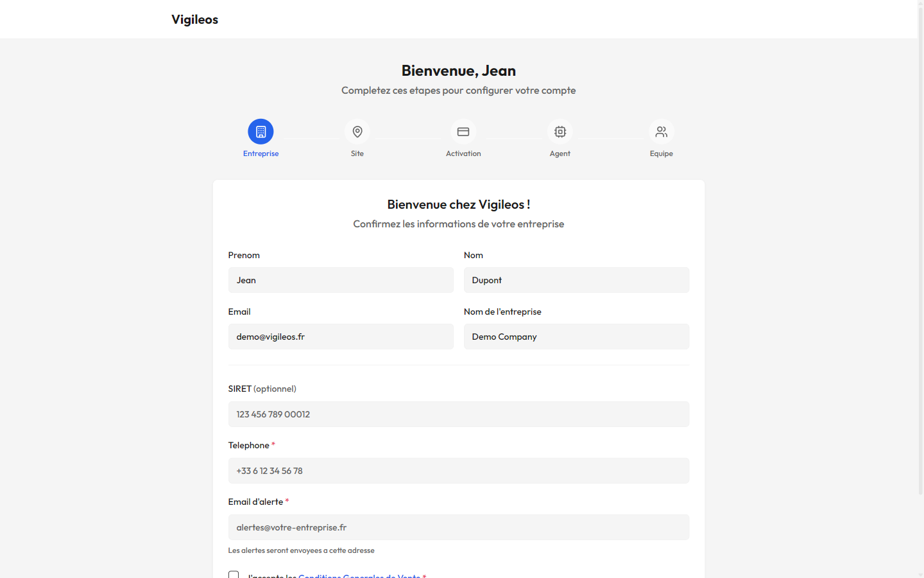The height and width of the screenshot is (578, 924).
Task: Click the Activation step label
Action: (x=463, y=153)
